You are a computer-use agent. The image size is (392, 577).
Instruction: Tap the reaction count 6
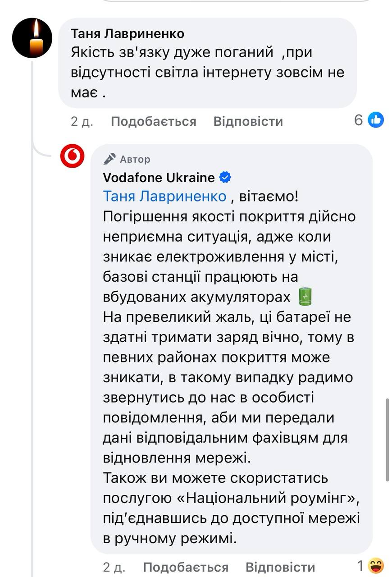pos(359,120)
